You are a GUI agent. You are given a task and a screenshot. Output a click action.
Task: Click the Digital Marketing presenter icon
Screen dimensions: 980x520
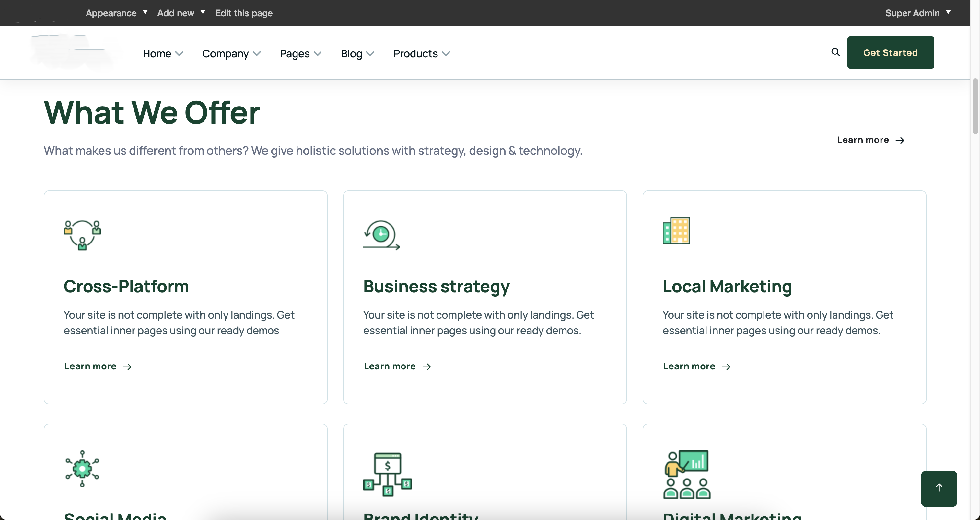pyautogui.click(x=687, y=474)
